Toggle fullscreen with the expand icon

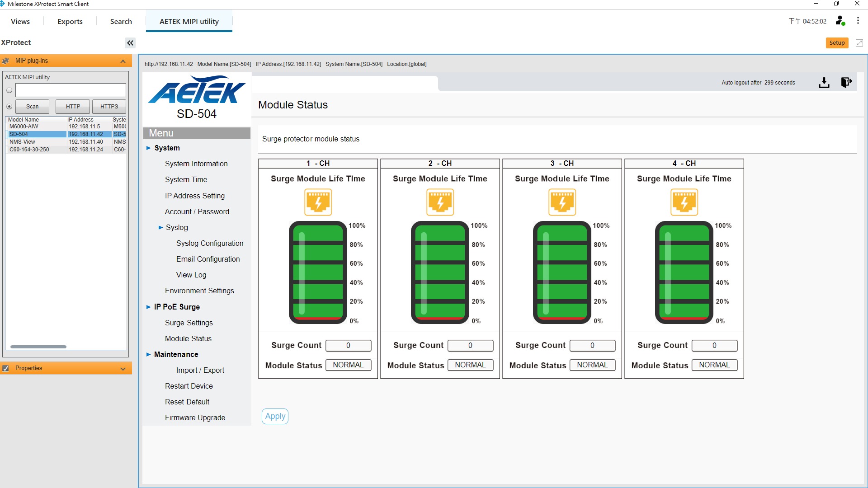point(859,43)
